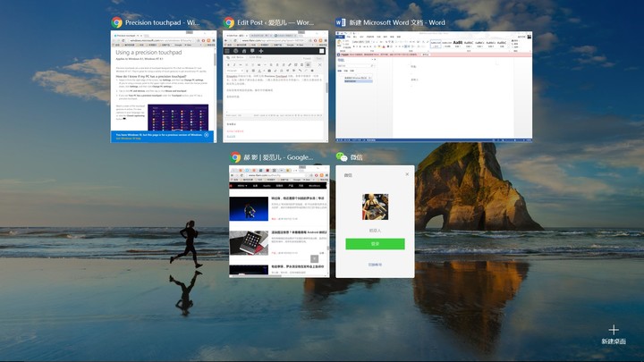Click the Chrome icon beside Edit Post title
This screenshot has height=362, width=644.
pos(229,22)
